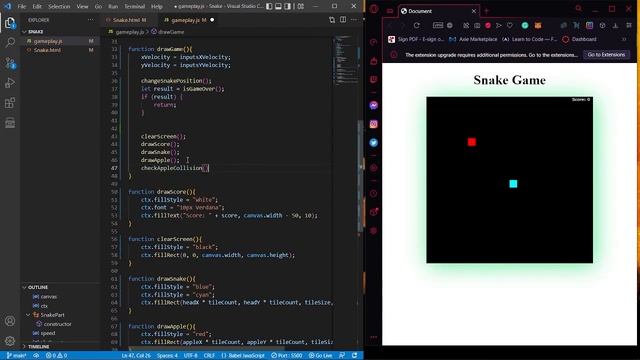Click snapshot camera icon in browser toolbar
The height and width of the screenshot is (360, 640).
[477, 25]
